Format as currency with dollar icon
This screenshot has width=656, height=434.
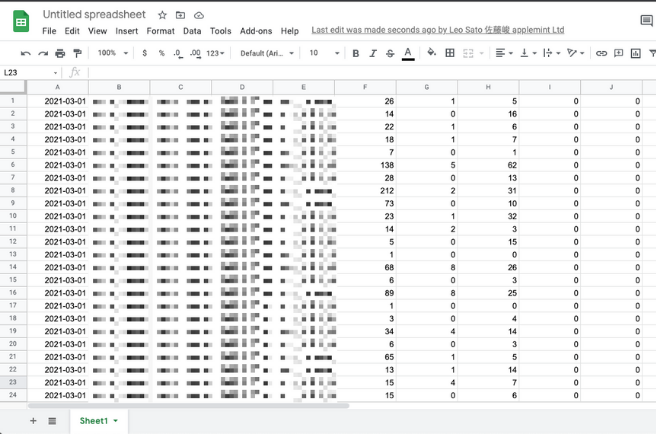(x=144, y=53)
